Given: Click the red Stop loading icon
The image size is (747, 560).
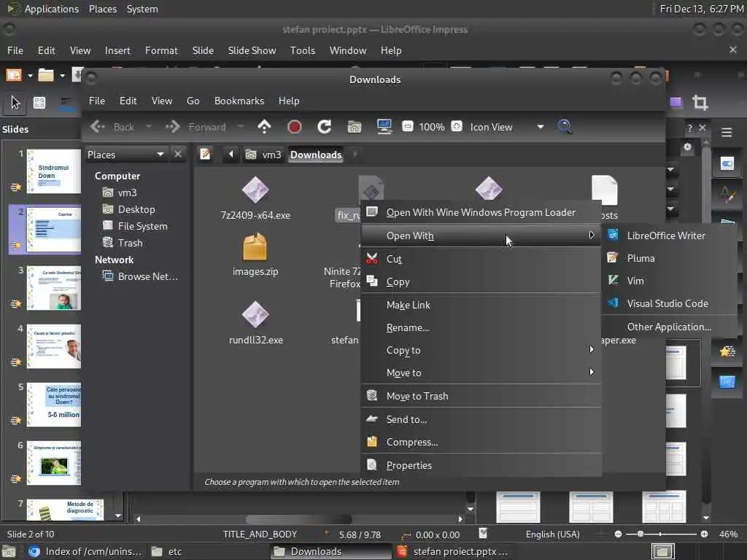Looking at the screenshot, I should (295, 127).
